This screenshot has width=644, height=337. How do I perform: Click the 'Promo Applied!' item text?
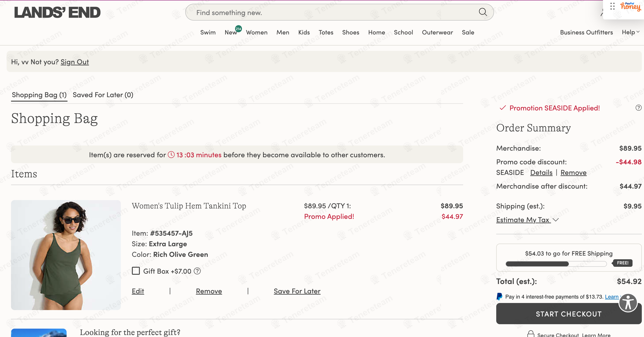point(329,216)
